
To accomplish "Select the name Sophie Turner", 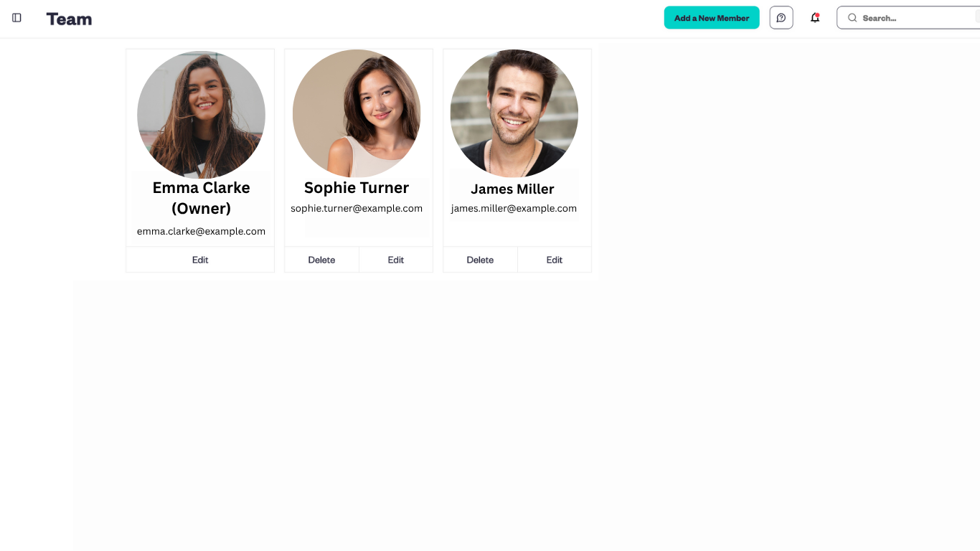I will pos(357,188).
